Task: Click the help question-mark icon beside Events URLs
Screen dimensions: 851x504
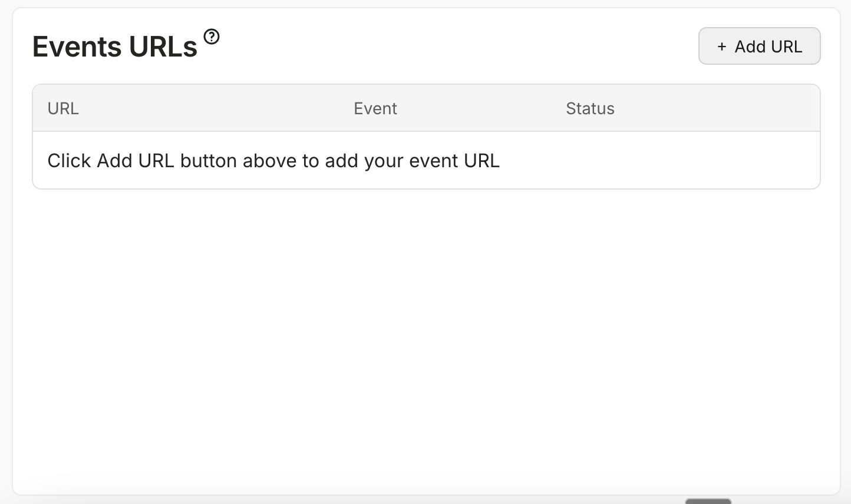Action: tap(212, 37)
